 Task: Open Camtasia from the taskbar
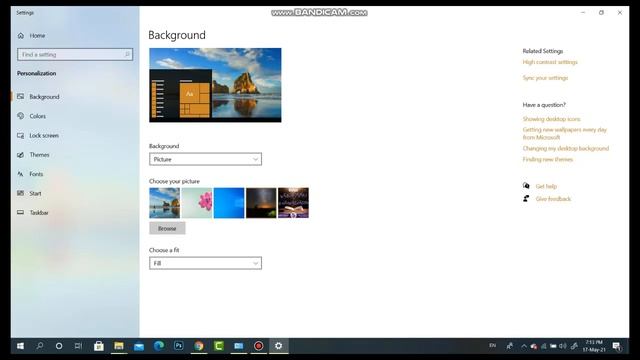[219, 346]
